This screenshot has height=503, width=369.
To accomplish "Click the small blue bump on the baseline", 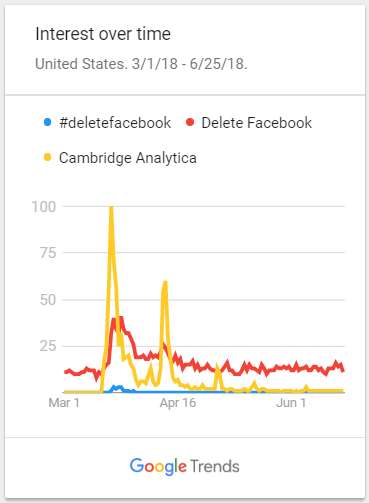I will pyautogui.click(x=117, y=388).
